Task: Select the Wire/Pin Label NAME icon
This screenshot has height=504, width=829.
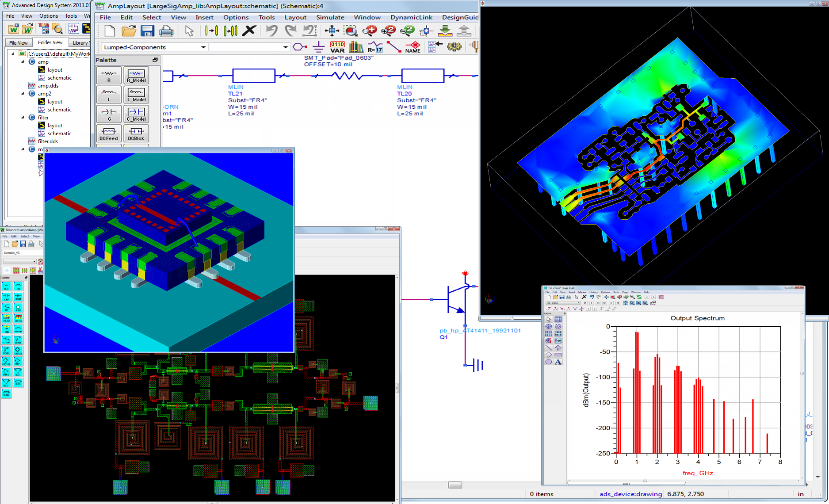Action: (412, 47)
